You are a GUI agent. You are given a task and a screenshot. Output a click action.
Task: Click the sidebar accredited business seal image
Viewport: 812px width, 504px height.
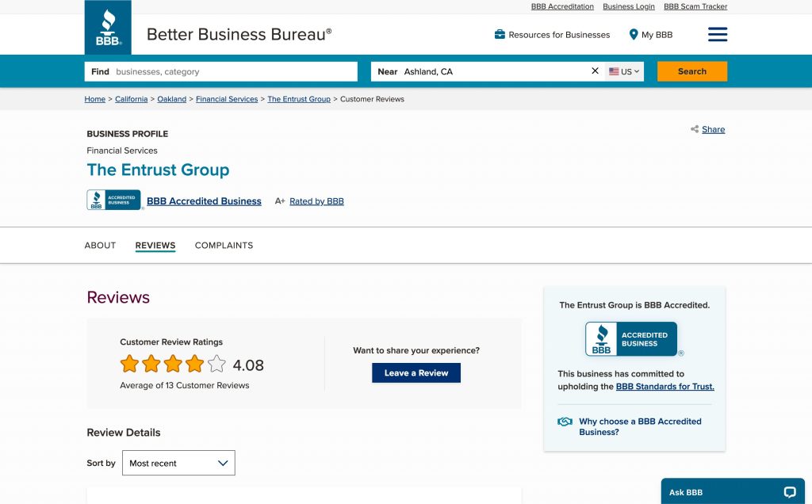point(631,339)
